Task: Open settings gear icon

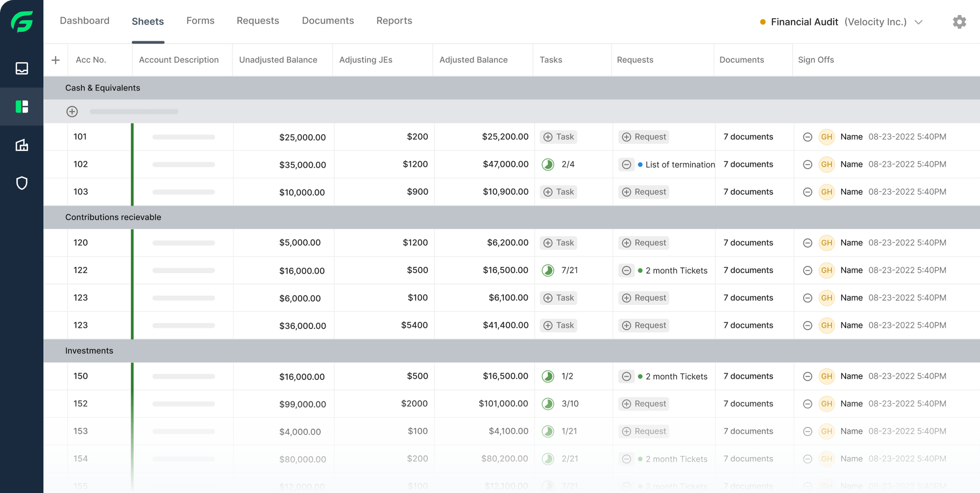Action: click(959, 22)
